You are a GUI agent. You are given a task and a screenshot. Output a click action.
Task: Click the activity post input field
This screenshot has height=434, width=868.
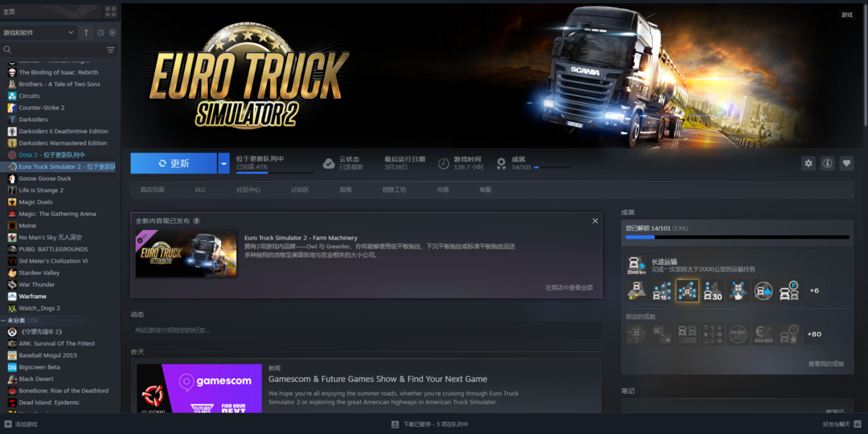[x=366, y=330]
